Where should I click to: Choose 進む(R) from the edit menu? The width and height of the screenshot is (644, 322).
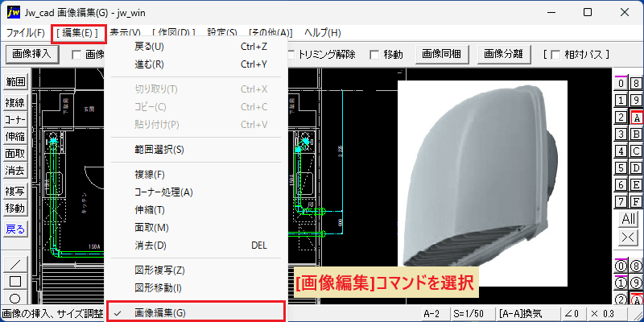click(196, 64)
